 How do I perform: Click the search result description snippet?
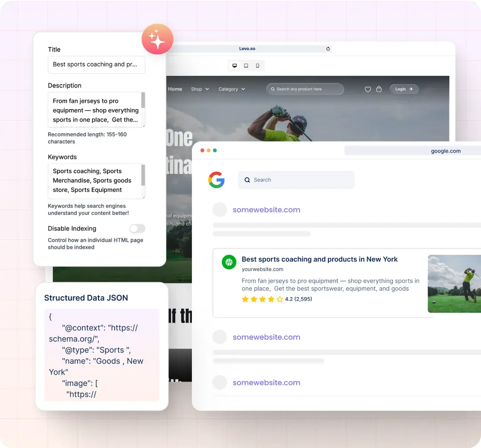click(x=330, y=285)
